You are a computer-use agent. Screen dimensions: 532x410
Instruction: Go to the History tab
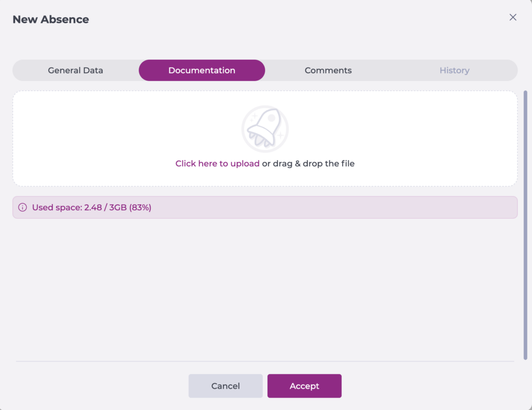pos(454,71)
